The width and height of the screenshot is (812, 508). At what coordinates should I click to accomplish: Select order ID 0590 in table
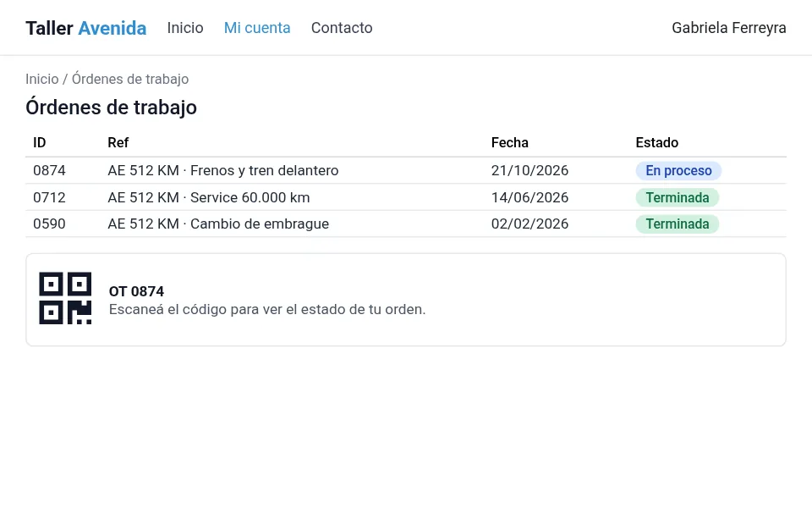(49, 224)
